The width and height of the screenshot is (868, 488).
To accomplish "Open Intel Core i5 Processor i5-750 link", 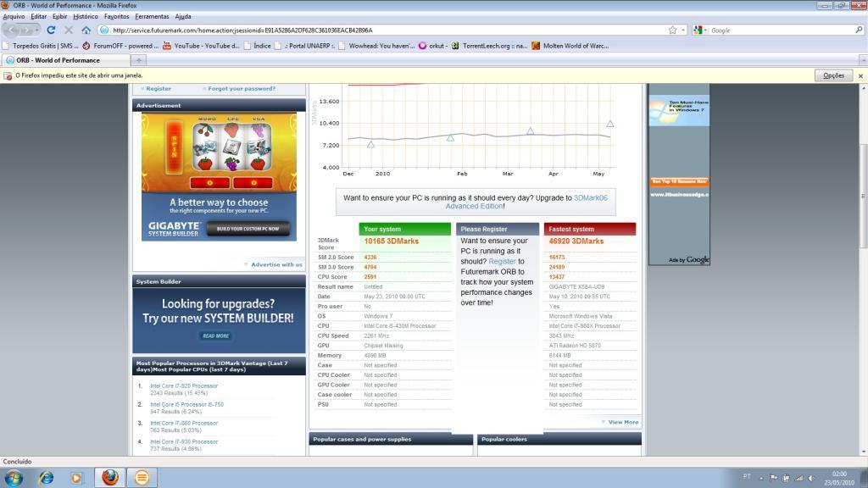I will [x=186, y=404].
